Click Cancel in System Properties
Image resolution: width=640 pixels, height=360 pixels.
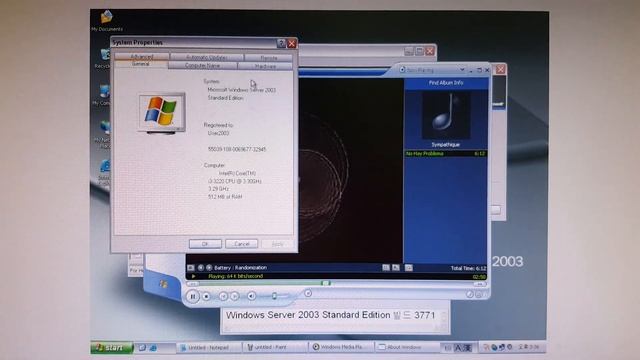pyautogui.click(x=242, y=244)
